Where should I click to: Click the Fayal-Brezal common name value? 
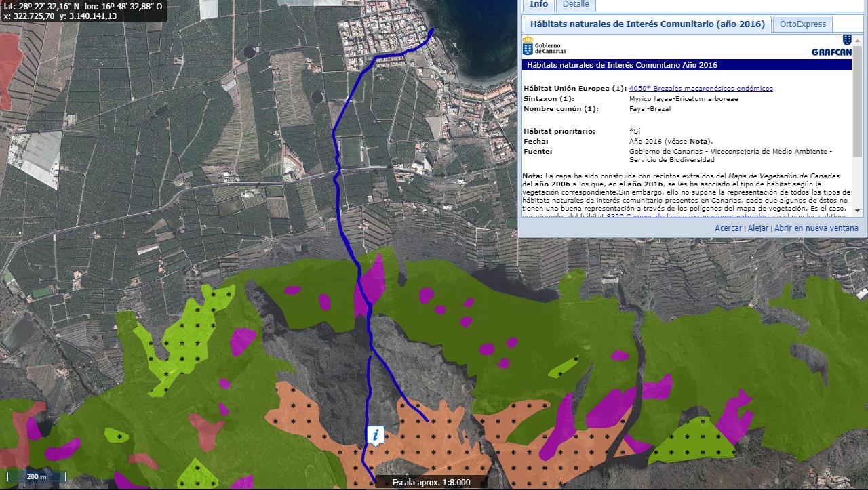tap(650, 108)
